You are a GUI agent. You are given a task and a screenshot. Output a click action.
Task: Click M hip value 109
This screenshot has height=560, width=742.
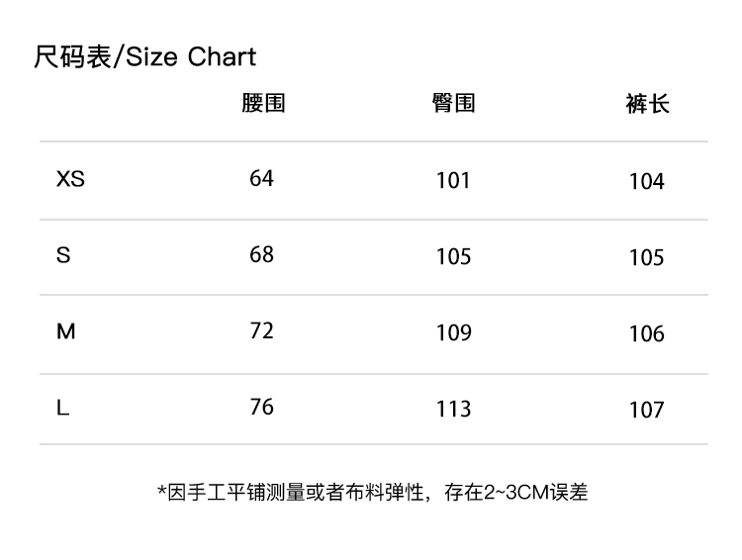[453, 332]
